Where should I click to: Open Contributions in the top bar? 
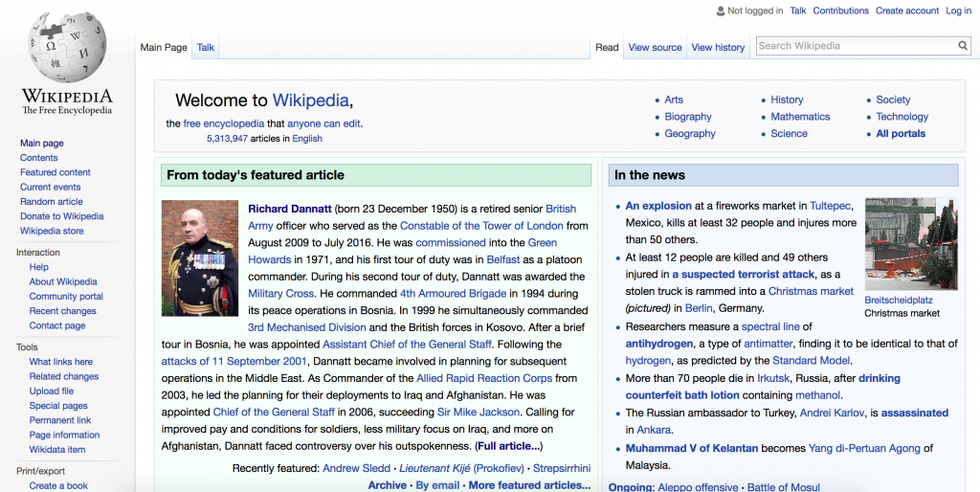click(x=840, y=11)
